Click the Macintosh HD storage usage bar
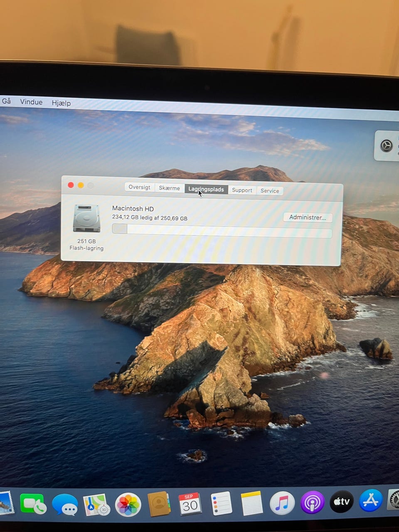Screen dimensions: 399x532 point(222,231)
